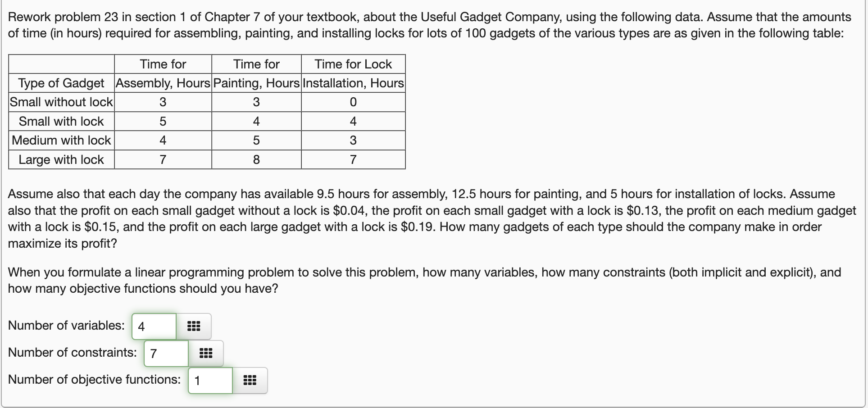Viewport: 868px width, 408px height.
Task: Select the table cell for Small with lock assembly time
Action: coord(163,121)
